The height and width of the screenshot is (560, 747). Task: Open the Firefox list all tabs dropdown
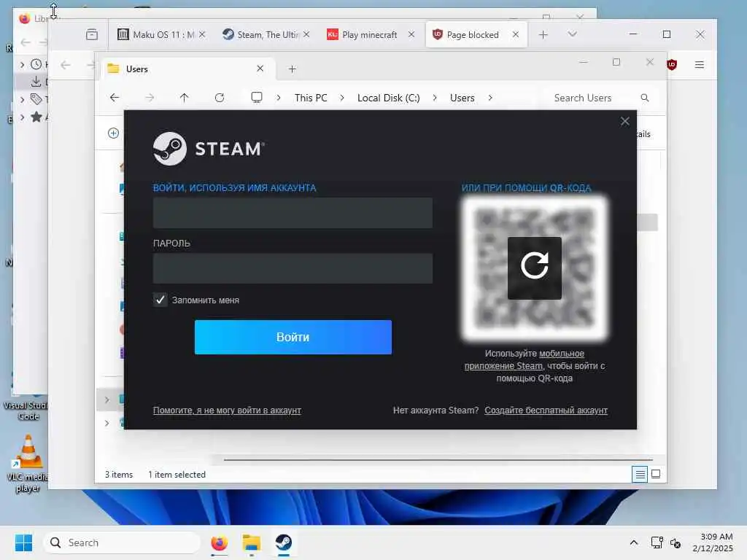point(572,34)
